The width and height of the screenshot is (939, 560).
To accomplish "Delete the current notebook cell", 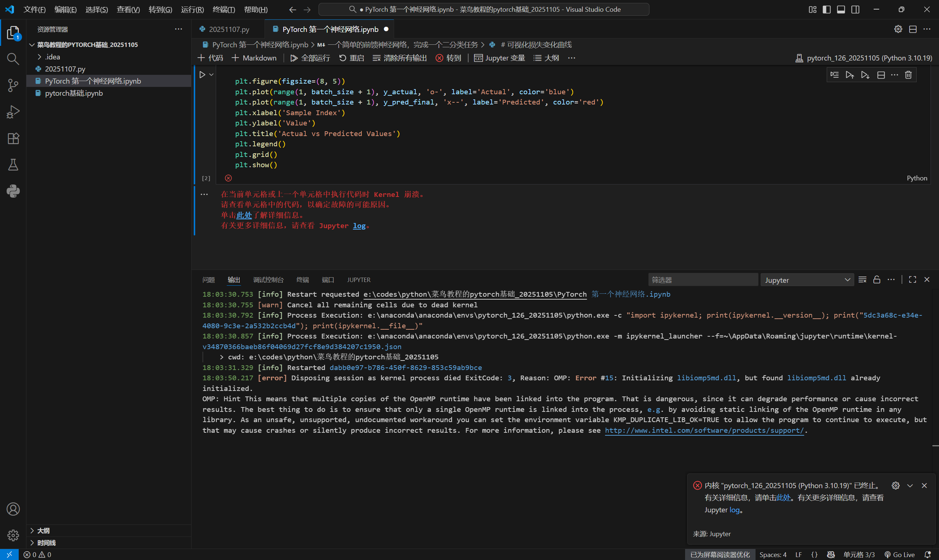I will point(909,75).
